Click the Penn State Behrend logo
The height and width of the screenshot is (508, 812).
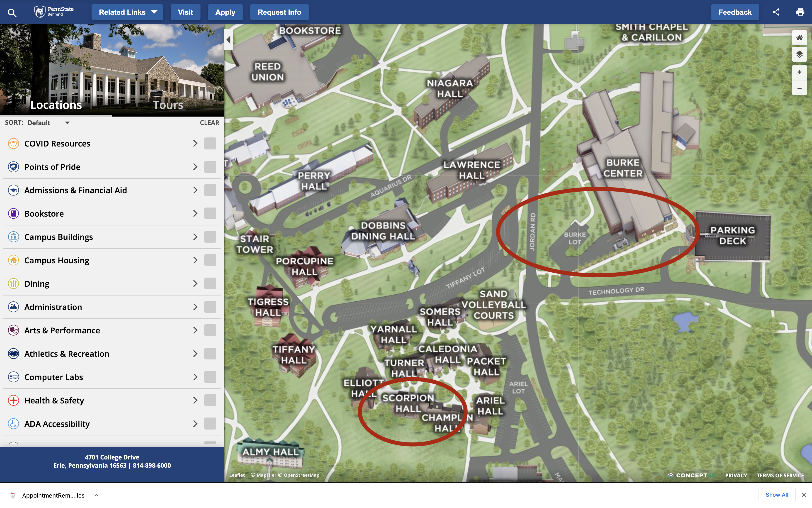[54, 12]
